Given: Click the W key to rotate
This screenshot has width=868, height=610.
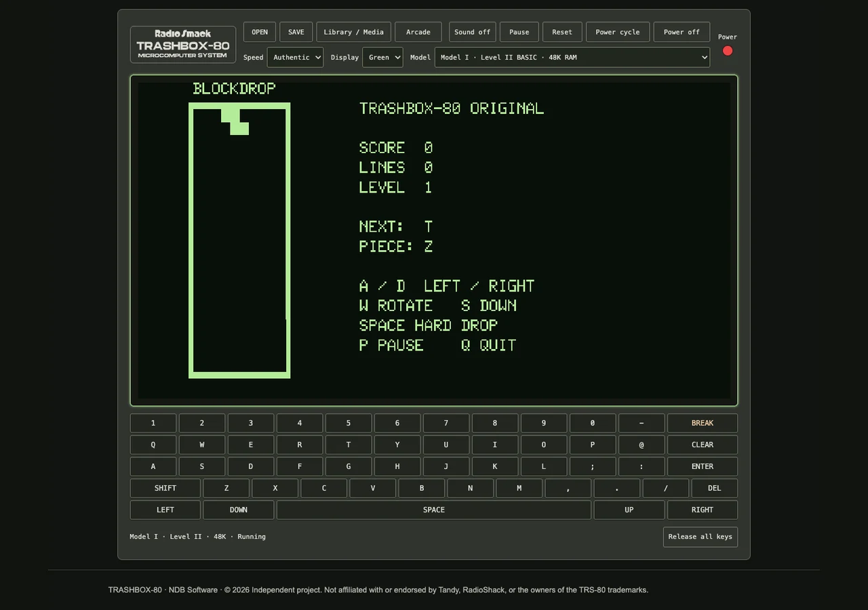Looking at the screenshot, I should coord(202,445).
